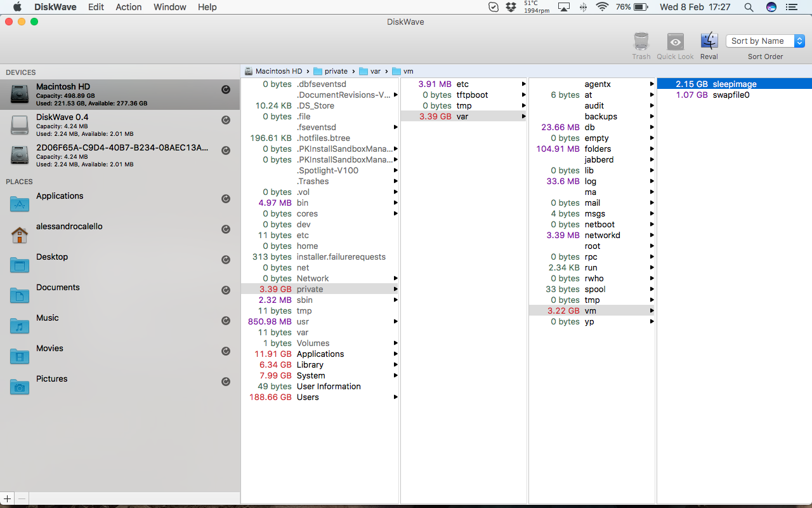812x508 pixels.
Task: Select the DiskWave 0.4 disk icon
Action: click(20, 125)
